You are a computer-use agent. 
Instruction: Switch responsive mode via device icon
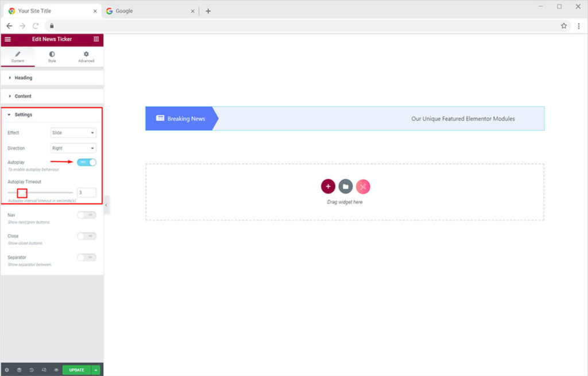pyautogui.click(x=44, y=370)
